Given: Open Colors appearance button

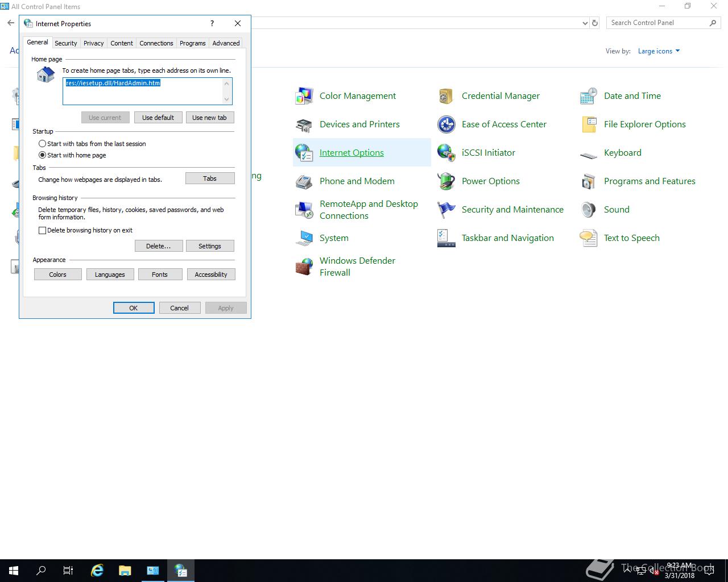Looking at the screenshot, I should (57, 275).
